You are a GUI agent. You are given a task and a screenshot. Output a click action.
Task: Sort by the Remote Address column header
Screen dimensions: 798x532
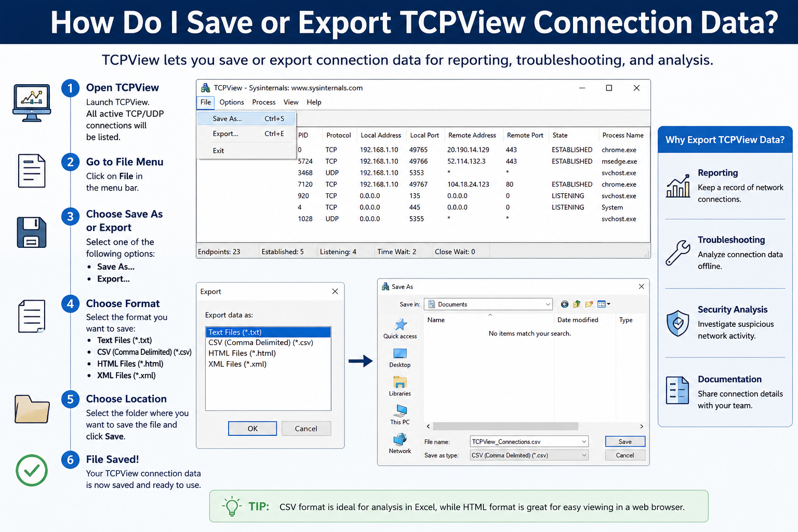[472, 135]
